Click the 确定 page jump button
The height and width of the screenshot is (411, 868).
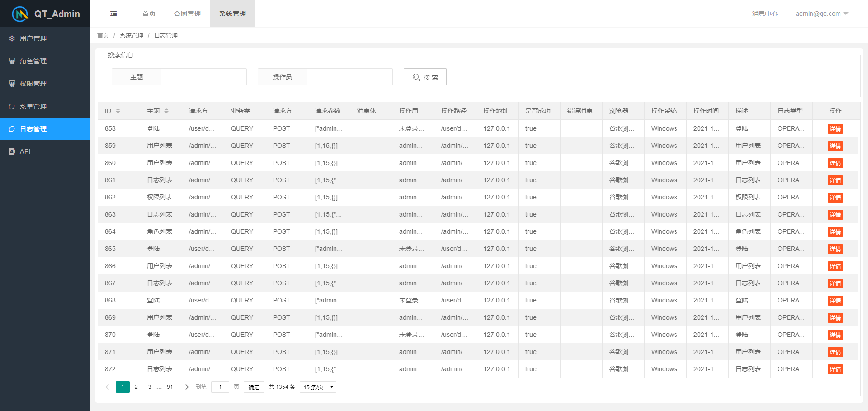254,387
